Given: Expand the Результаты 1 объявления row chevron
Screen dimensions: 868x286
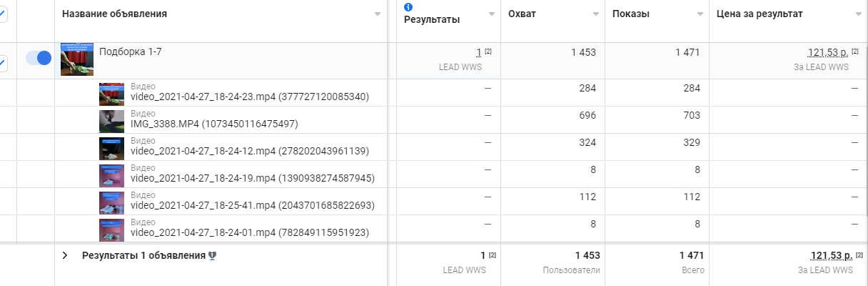Looking at the screenshot, I should tap(65, 255).
